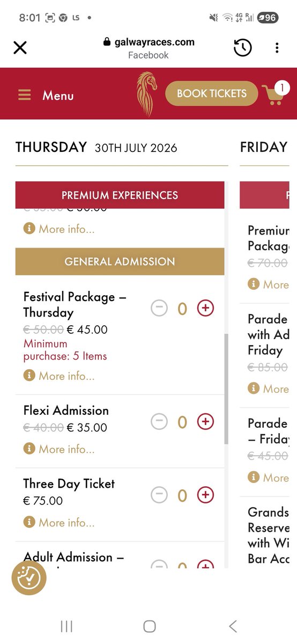Open the browser three-dot options menu

(277, 48)
